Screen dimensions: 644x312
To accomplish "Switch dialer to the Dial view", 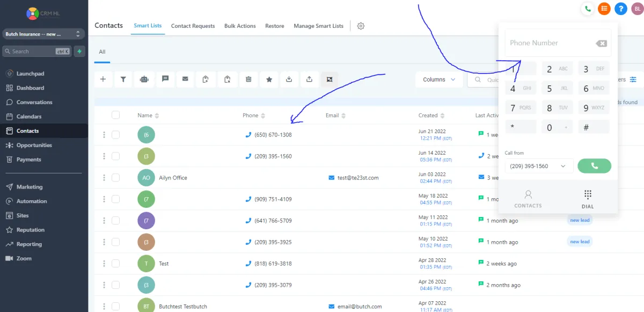I will 588,199.
